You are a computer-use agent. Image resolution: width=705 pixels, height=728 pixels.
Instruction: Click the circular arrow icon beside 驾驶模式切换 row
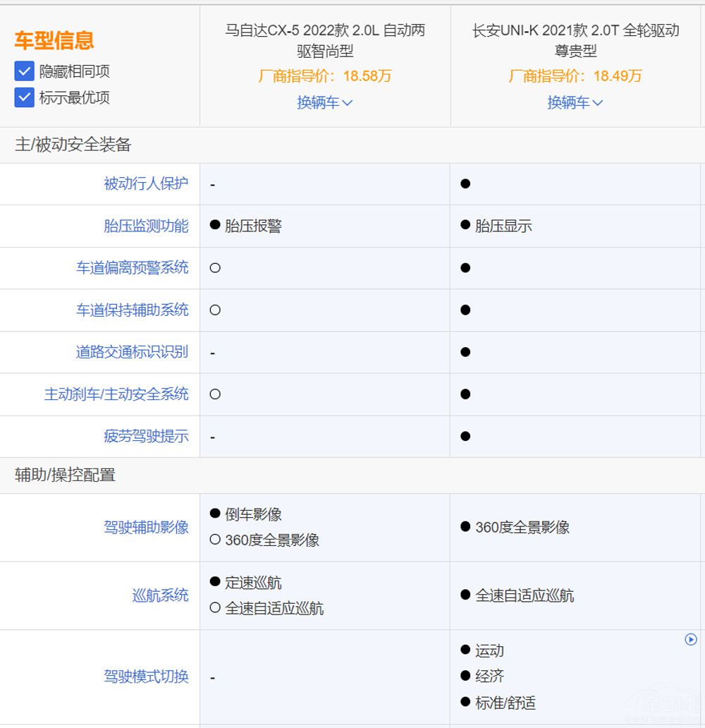pyautogui.click(x=692, y=639)
